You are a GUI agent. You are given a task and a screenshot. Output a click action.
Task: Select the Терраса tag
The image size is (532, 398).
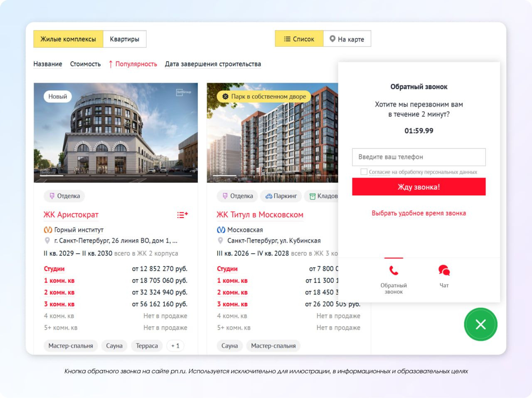pyautogui.click(x=147, y=346)
